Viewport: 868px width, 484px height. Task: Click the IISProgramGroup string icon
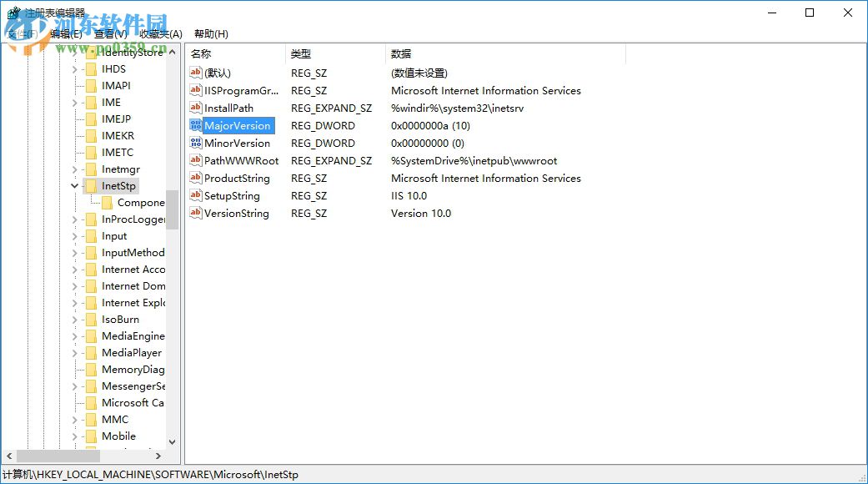click(x=195, y=90)
